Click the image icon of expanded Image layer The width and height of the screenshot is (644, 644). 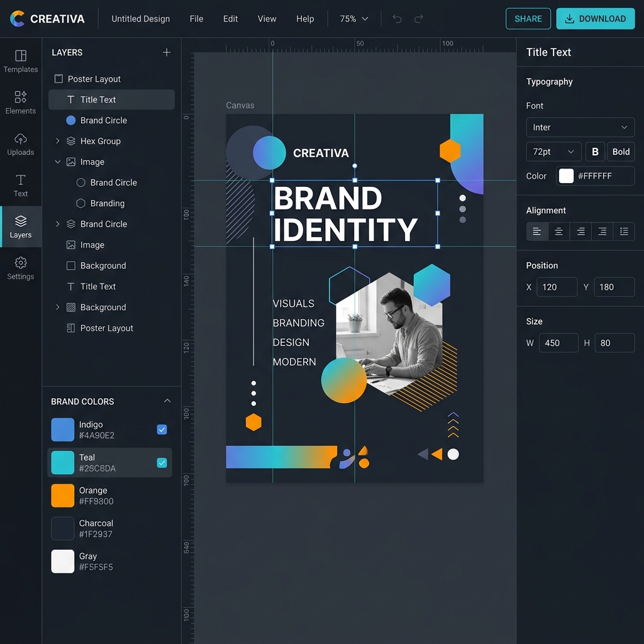pos(70,162)
